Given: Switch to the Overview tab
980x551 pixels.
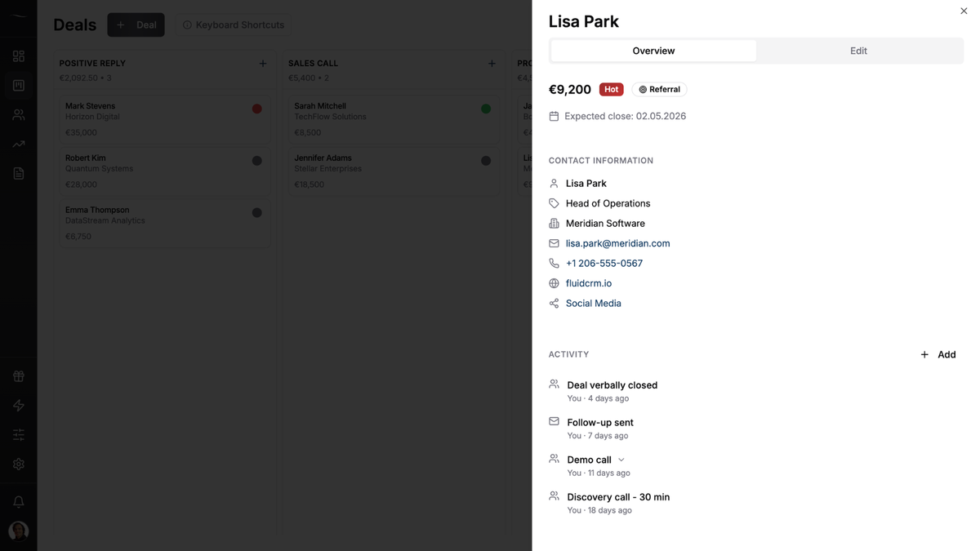Looking at the screenshot, I should pos(653,51).
